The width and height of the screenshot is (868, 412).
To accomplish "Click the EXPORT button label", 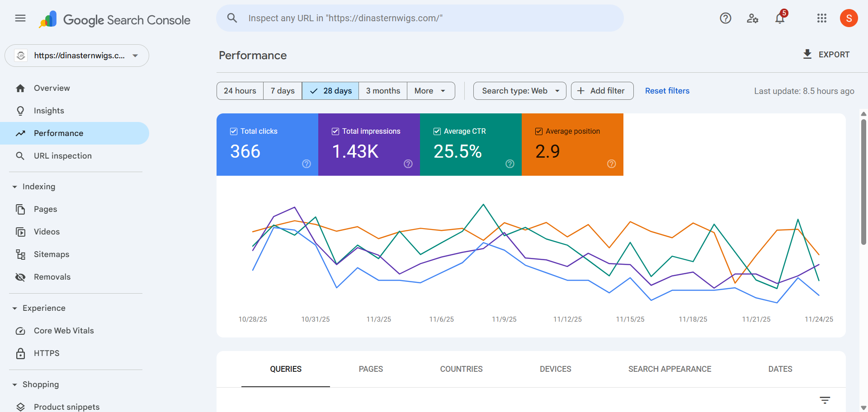I will [834, 55].
